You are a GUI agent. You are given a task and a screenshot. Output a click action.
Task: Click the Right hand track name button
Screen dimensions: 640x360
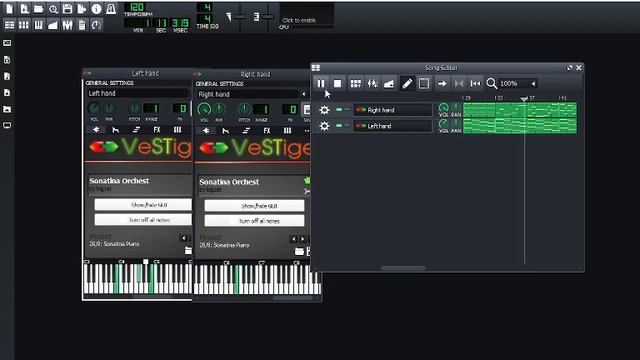392,110
